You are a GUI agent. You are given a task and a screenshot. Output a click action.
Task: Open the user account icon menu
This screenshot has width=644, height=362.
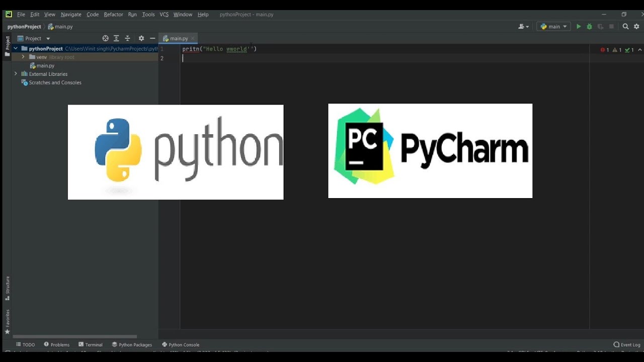coord(524,27)
